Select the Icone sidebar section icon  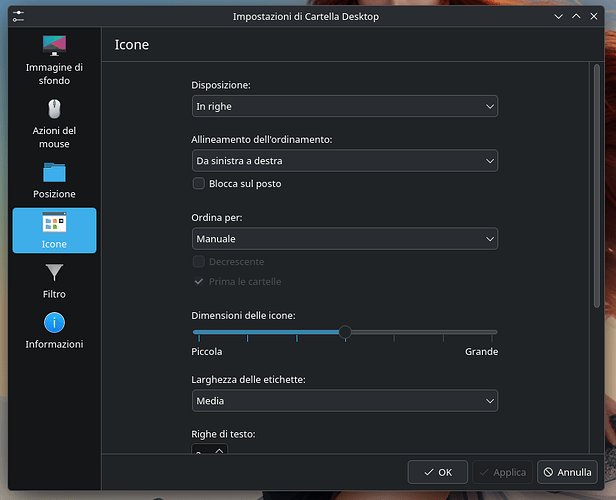pyautogui.click(x=54, y=222)
